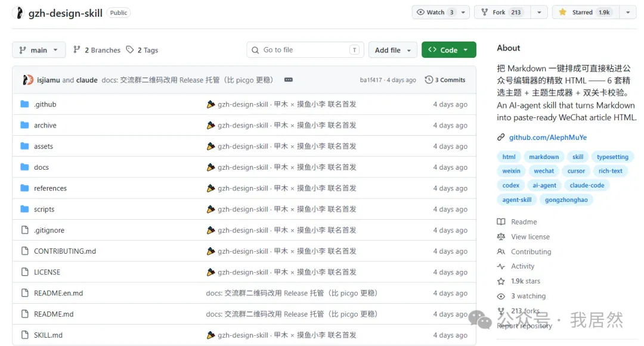Open the 1.9k stars link
This screenshot has height=346, width=644.
525,281
